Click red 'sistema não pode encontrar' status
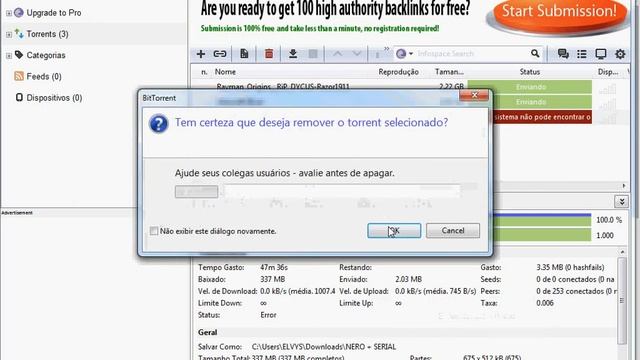 point(542,117)
